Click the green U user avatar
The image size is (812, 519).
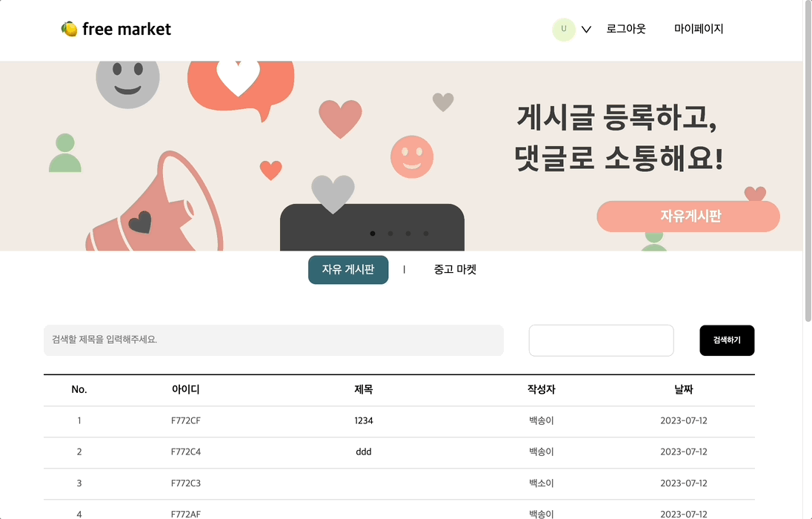click(563, 30)
